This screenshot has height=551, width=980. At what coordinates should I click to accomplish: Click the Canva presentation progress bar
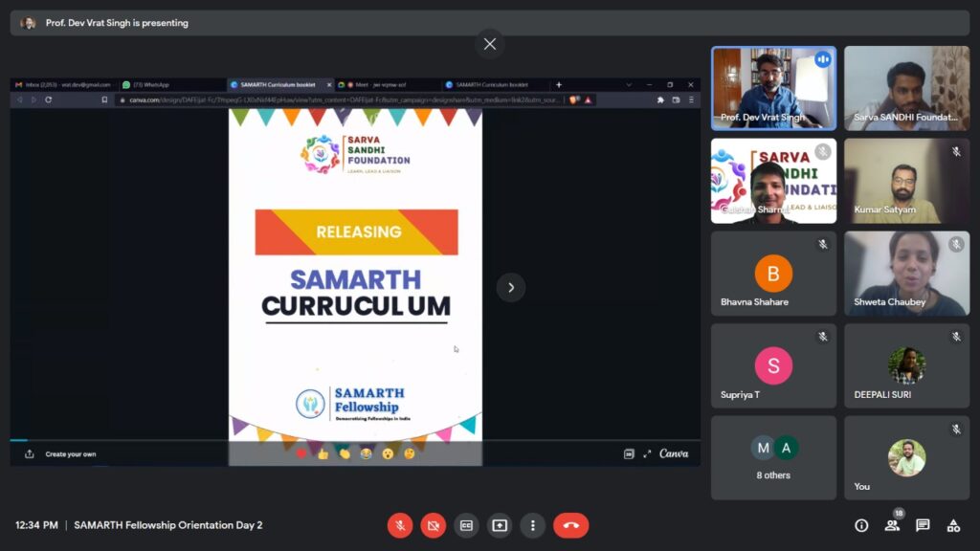click(355, 440)
